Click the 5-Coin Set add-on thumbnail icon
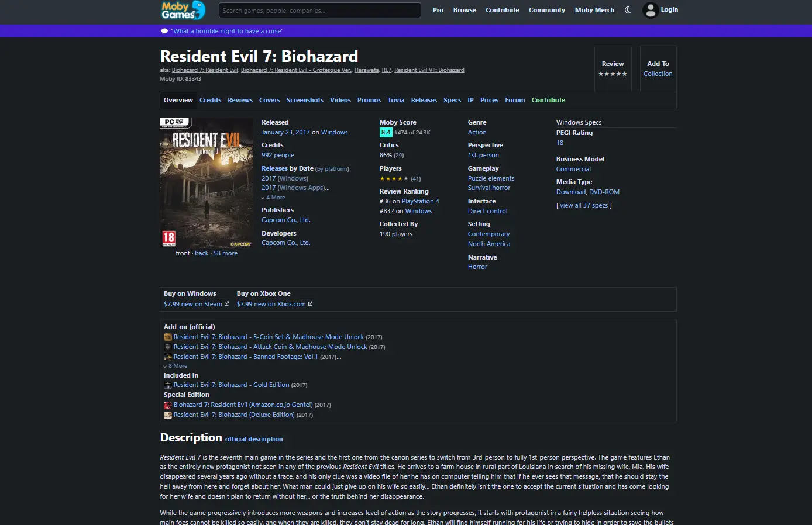 168,337
